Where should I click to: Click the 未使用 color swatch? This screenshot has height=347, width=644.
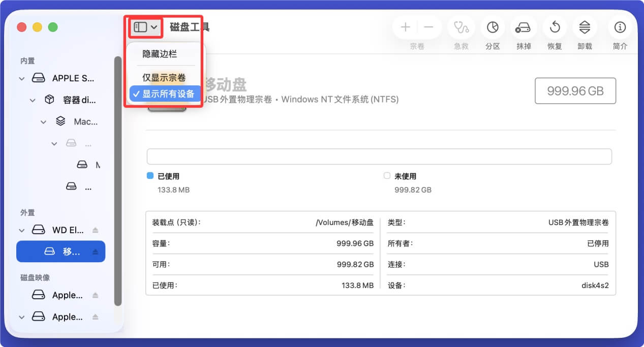coord(387,176)
